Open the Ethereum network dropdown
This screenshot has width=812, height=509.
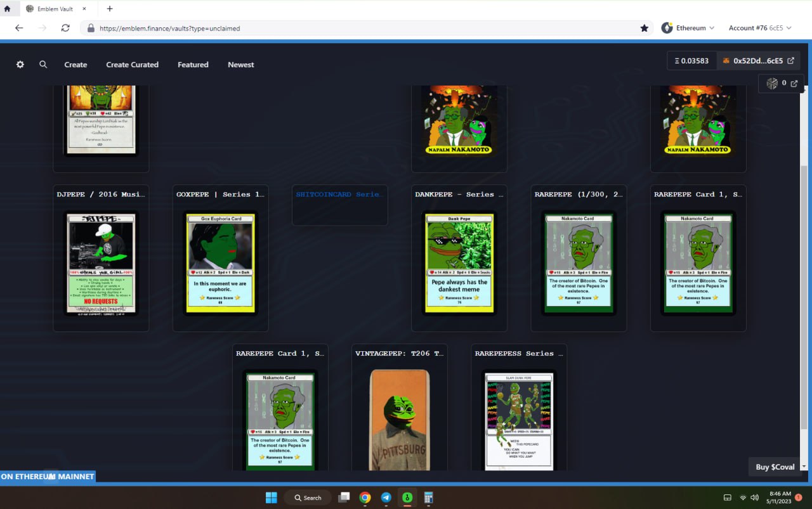pos(688,28)
